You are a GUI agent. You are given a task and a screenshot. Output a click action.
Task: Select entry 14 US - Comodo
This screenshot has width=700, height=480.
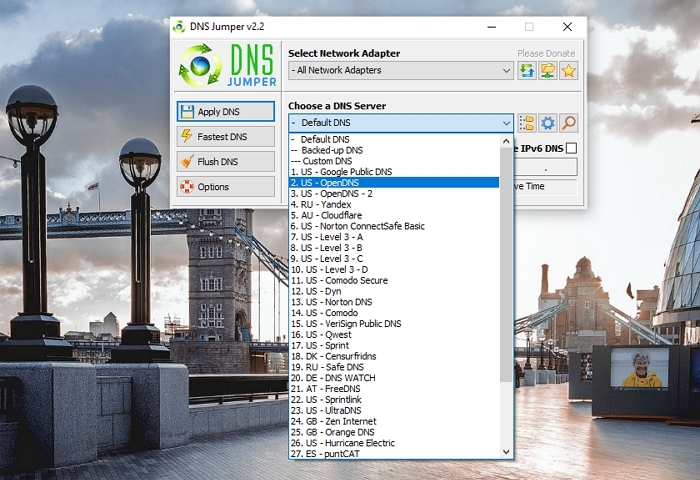[394, 313]
